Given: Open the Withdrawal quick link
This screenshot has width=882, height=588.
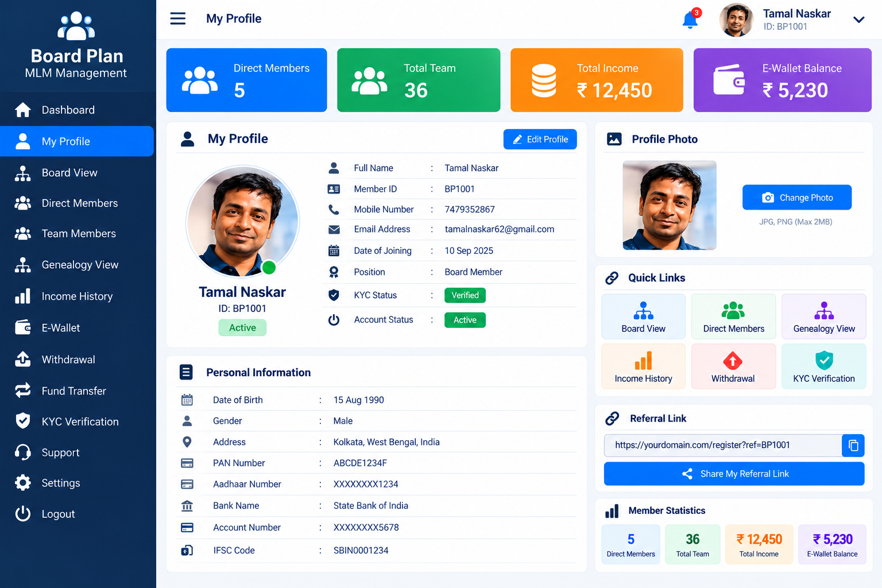Looking at the screenshot, I should pos(734,366).
